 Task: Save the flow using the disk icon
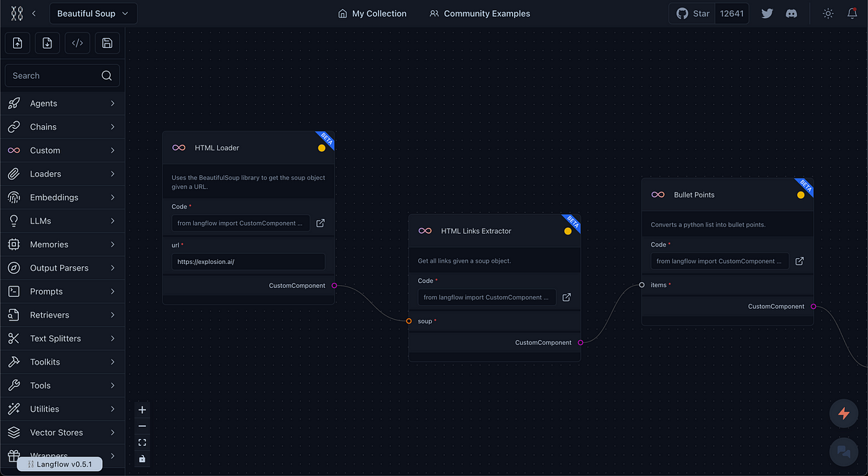(107, 43)
